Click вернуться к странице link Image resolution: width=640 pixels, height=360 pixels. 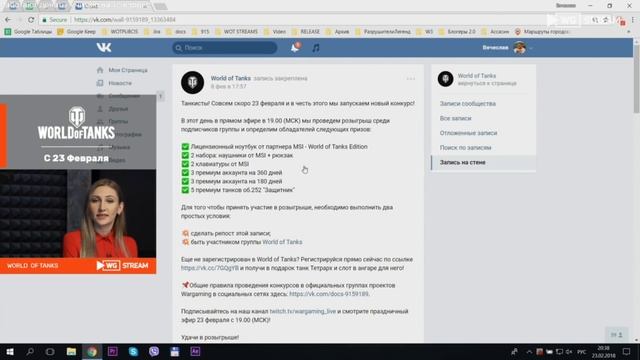pyautogui.click(x=487, y=83)
